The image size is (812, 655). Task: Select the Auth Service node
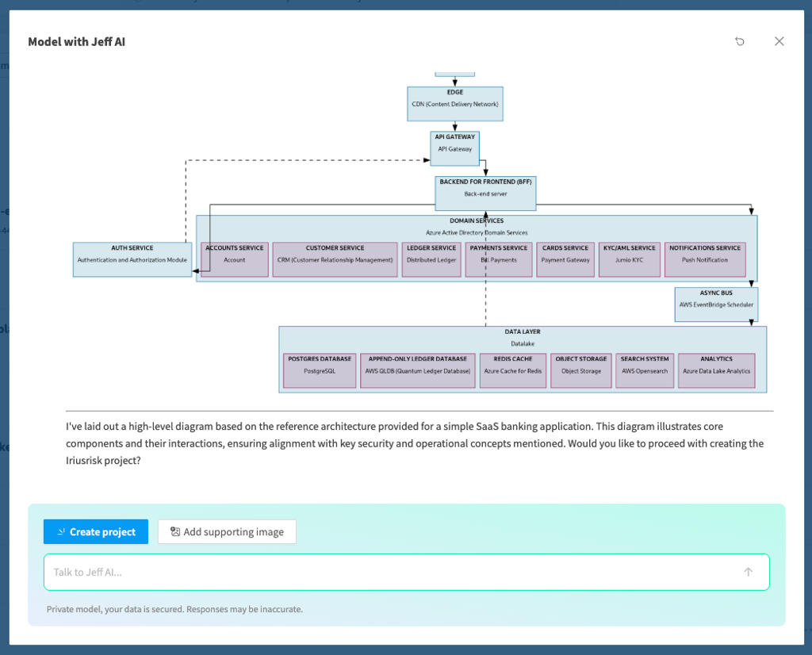click(x=132, y=259)
